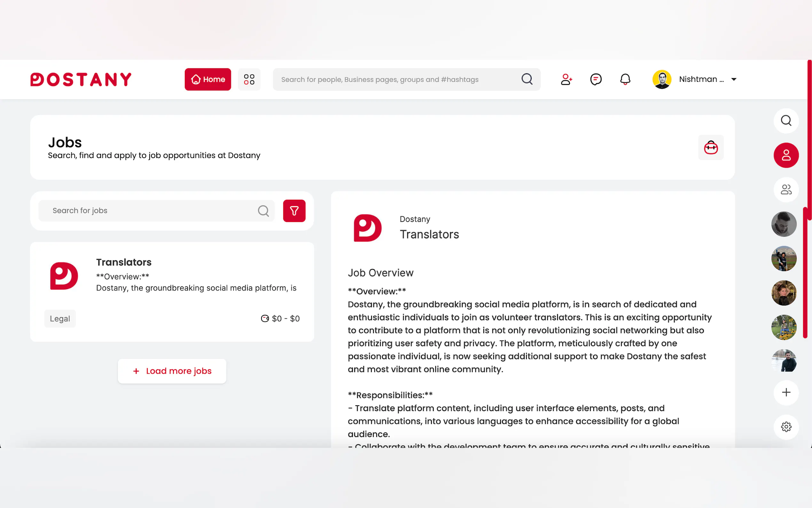Screen dimensions: 812x508
Task: Open the messages chat bubble icon
Action: coord(596,80)
